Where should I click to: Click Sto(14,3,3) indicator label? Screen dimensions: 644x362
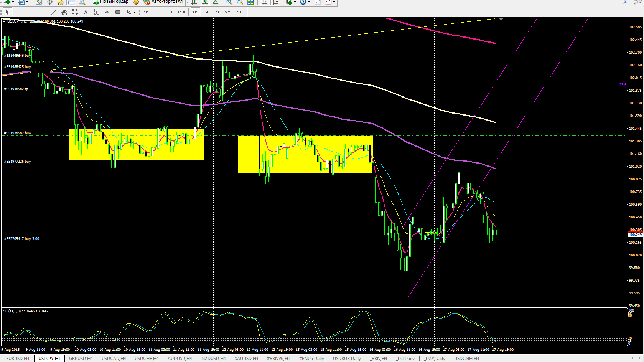tap(26, 311)
